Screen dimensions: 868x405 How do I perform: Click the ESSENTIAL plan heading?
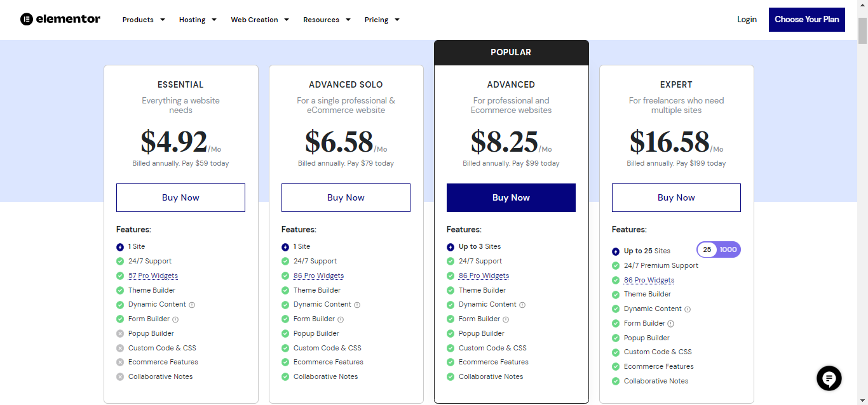(x=180, y=84)
